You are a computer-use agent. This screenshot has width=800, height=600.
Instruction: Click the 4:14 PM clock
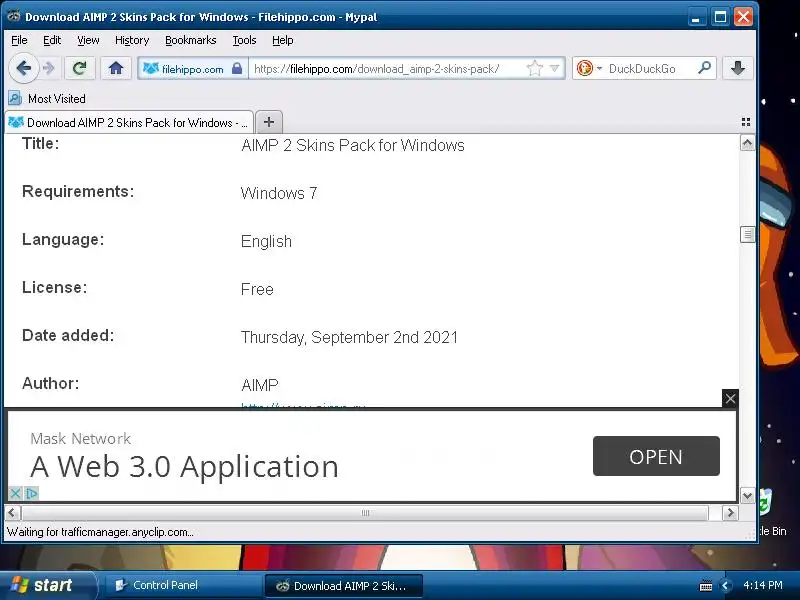point(763,585)
